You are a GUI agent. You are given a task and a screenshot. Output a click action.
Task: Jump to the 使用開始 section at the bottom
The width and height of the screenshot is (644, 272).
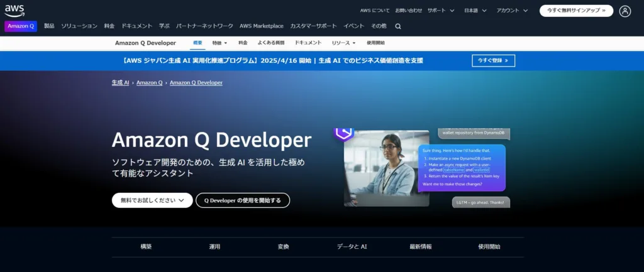coord(489,247)
